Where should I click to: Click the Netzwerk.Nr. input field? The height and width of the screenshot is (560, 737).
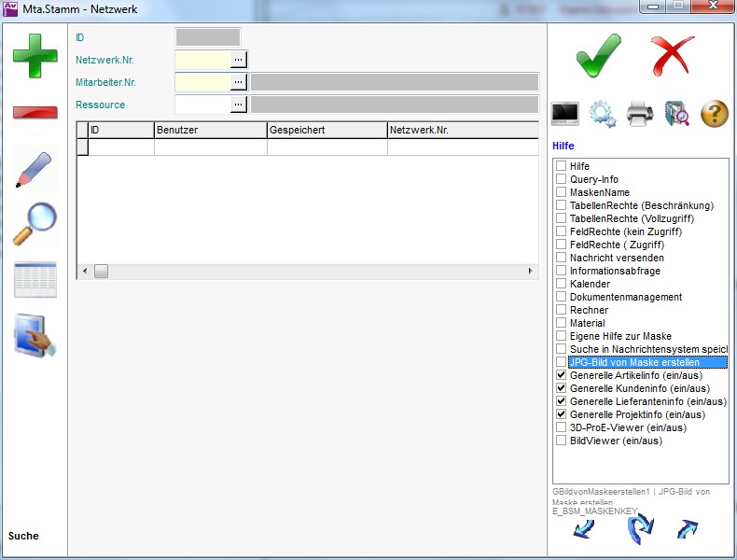(202, 60)
